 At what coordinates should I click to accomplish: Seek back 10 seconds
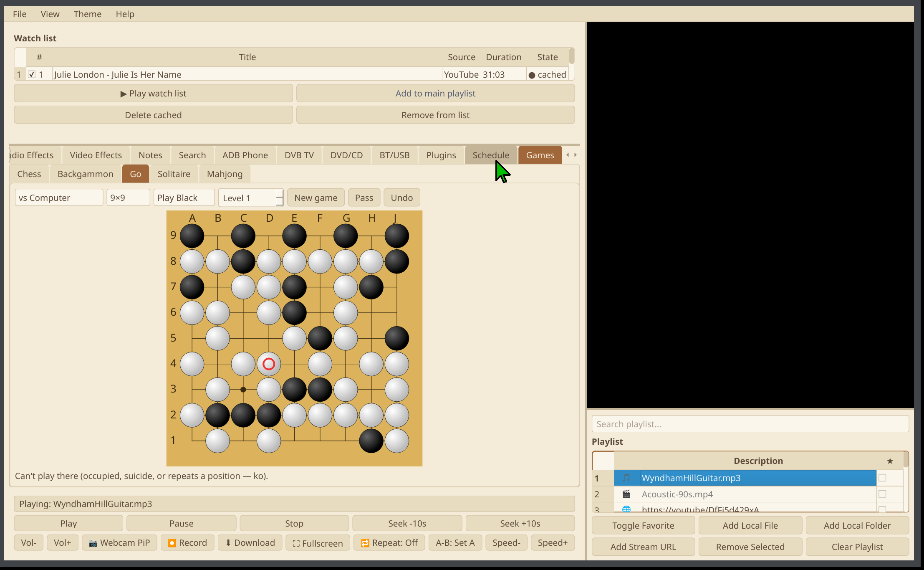click(x=407, y=523)
